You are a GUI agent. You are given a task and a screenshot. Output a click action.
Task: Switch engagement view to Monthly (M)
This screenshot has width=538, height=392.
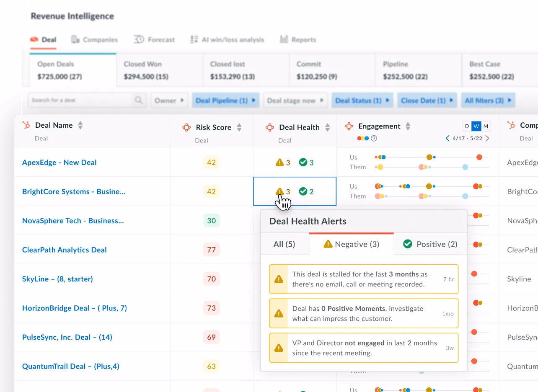pyautogui.click(x=486, y=126)
